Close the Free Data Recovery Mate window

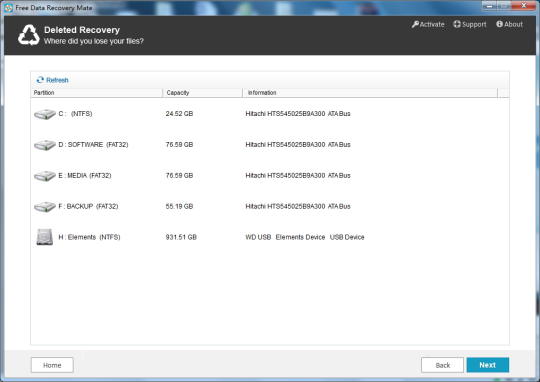point(523,5)
